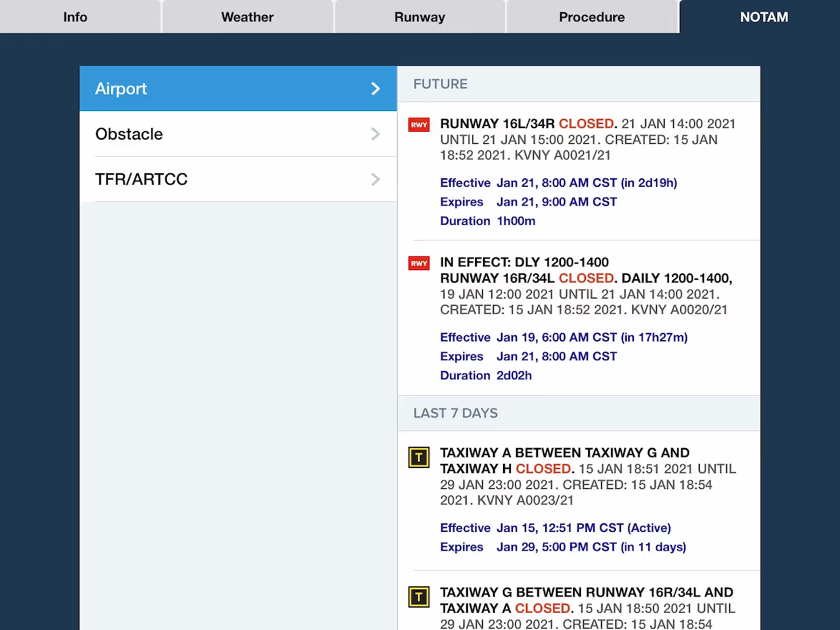The height and width of the screenshot is (630, 840).
Task: Switch to the Info tab
Action: [x=75, y=17]
